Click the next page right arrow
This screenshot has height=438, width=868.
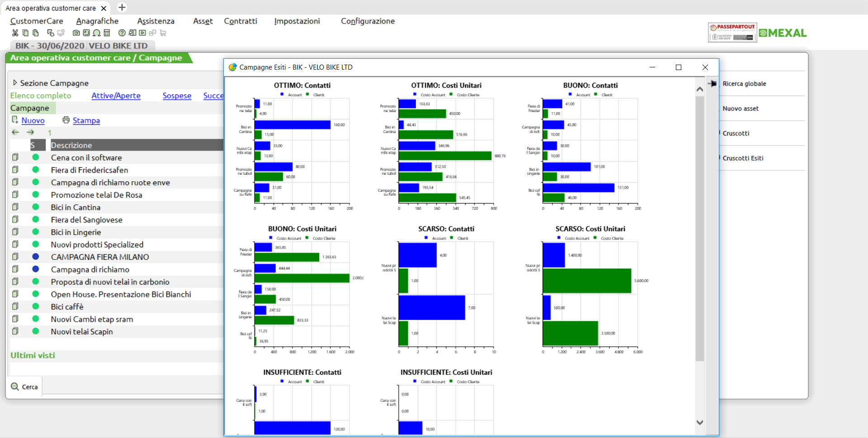click(x=30, y=132)
